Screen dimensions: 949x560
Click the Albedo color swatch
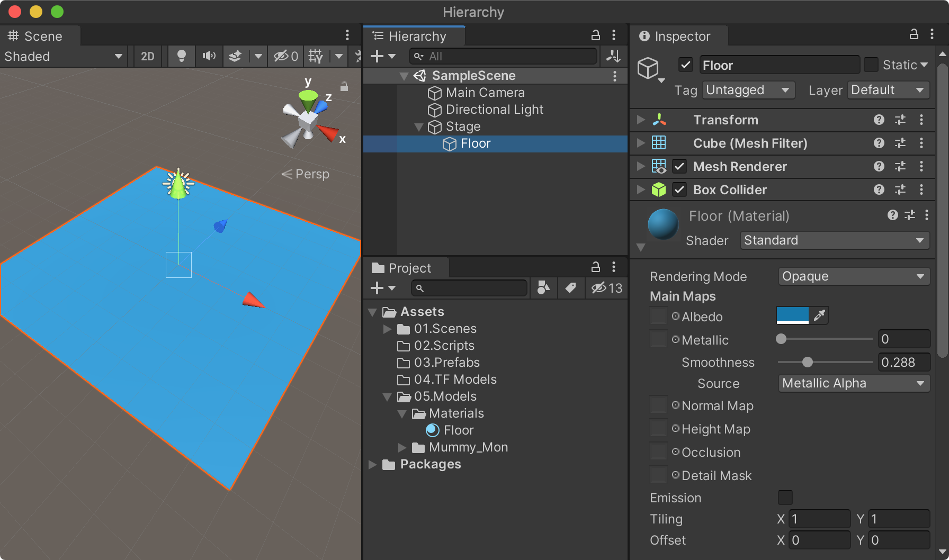point(792,315)
